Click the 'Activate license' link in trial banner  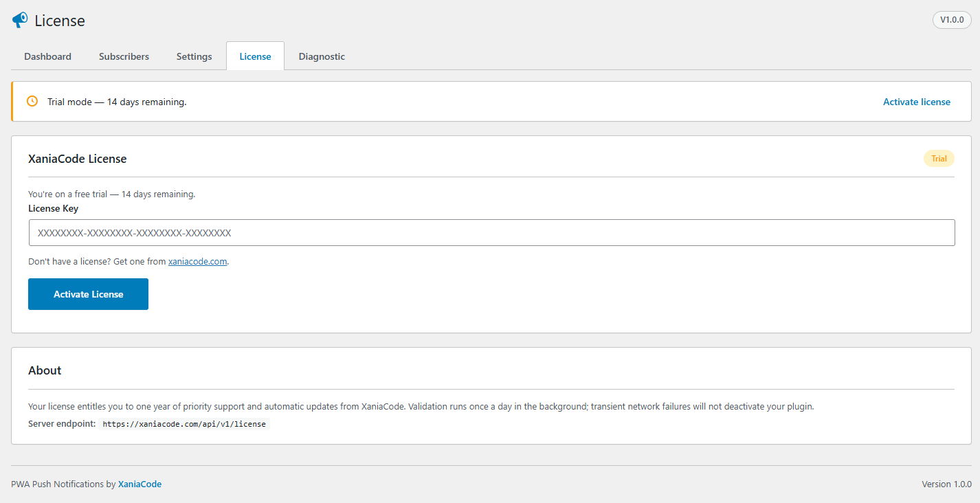tap(916, 102)
